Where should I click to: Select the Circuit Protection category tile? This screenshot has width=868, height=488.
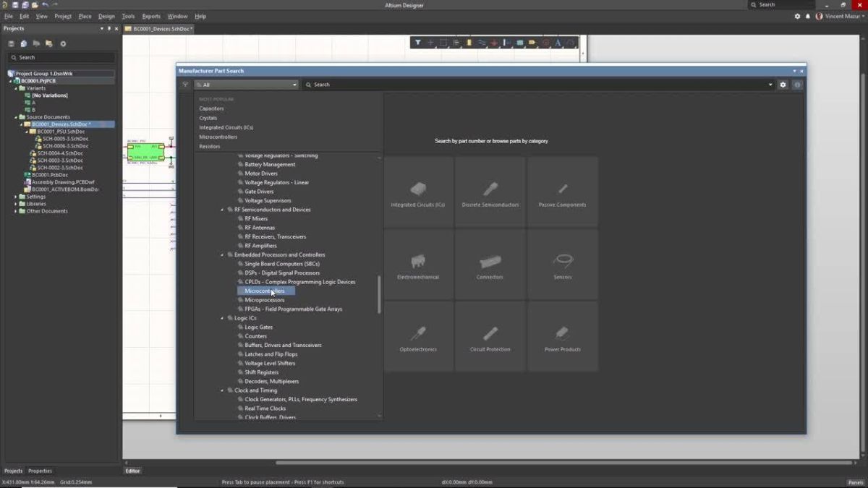point(490,334)
